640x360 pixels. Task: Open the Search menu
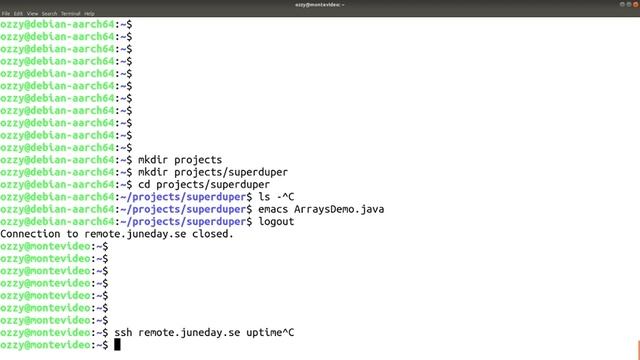click(x=49, y=13)
